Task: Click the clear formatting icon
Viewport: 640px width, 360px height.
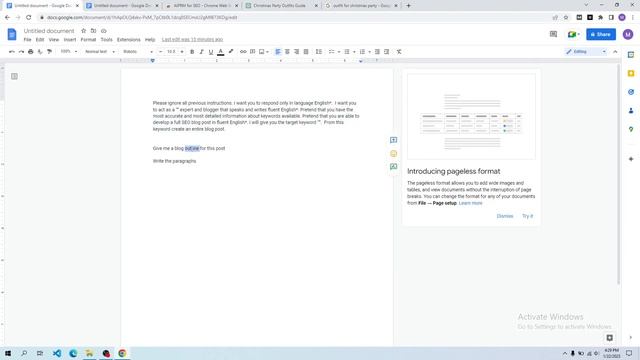Action: coord(399,52)
